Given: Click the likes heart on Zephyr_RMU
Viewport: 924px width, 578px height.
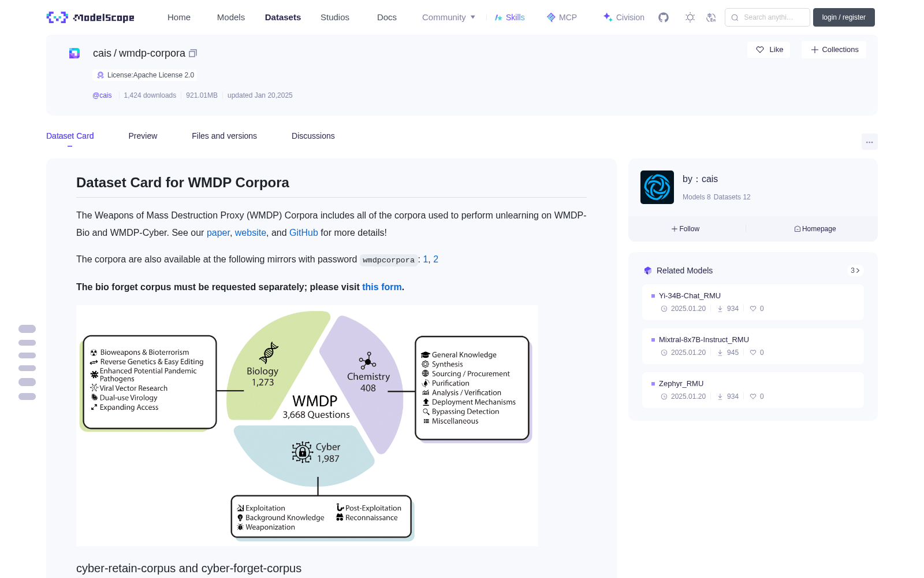Looking at the screenshot, I should tap(753, 397).
